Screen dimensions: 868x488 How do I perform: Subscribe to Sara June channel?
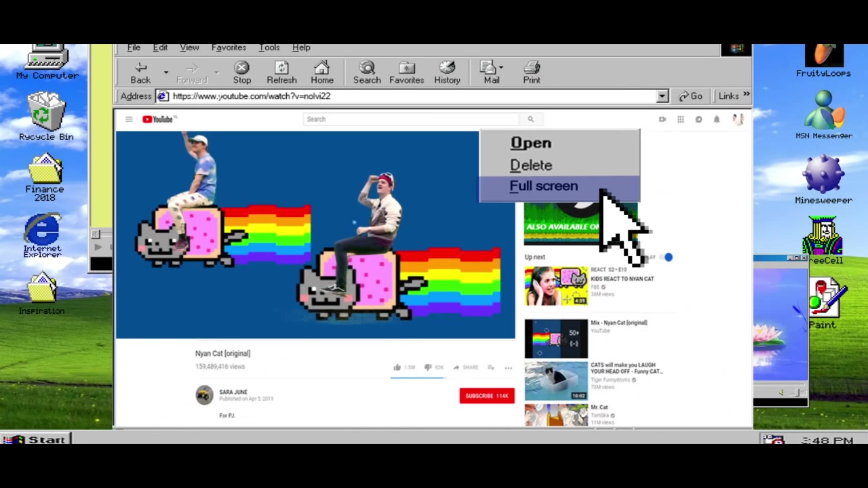pyautogui.click(x=487, y=396)
